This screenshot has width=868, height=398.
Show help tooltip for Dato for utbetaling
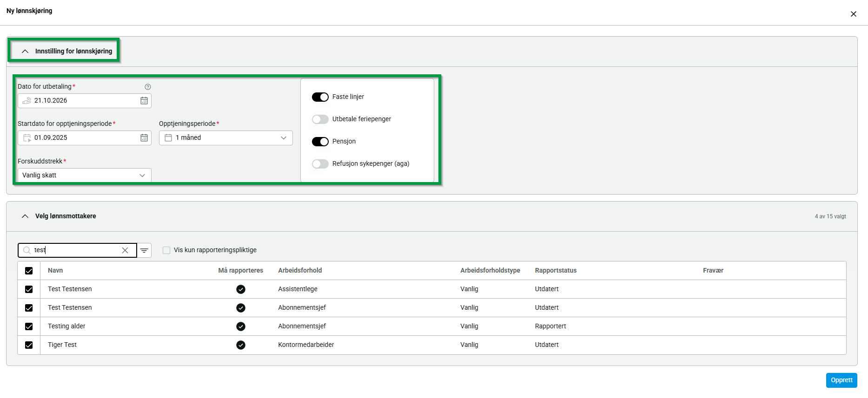click(x=148, y=87)
